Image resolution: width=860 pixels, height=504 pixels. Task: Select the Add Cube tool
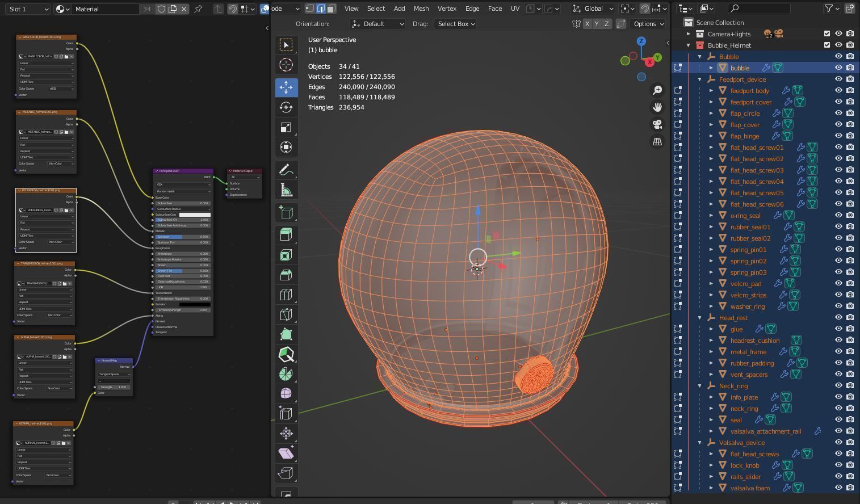286,212
